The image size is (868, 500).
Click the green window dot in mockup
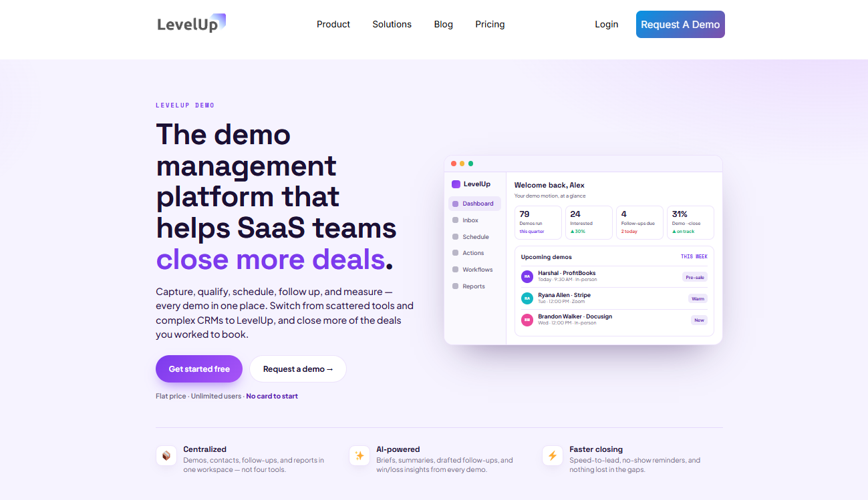[471, 164]
